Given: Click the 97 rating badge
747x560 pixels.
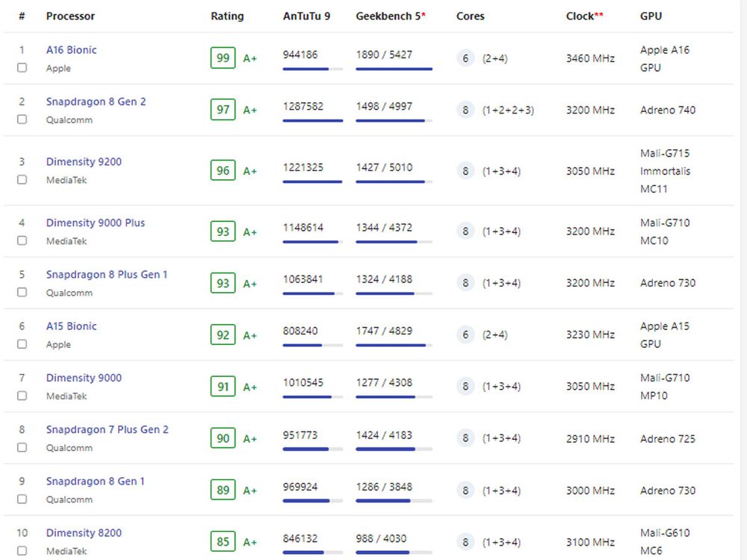Looking at the screenshot, I should coord(223,110).
